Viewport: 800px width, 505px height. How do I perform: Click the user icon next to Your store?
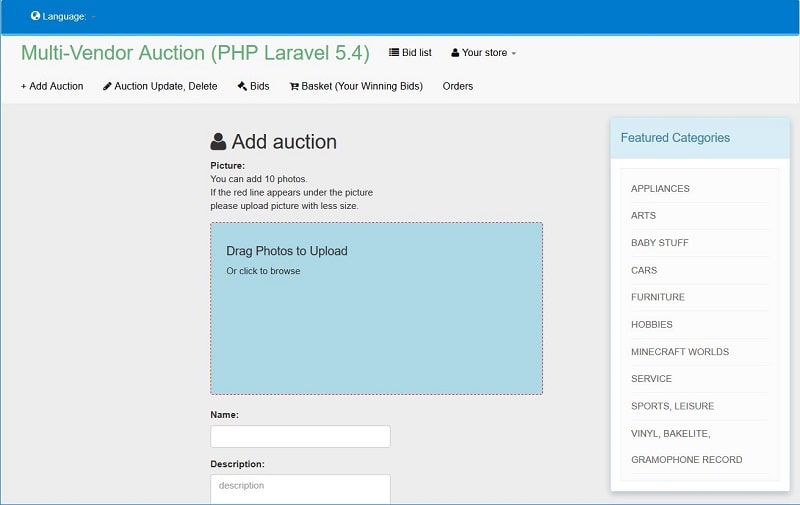coord(455,53)
